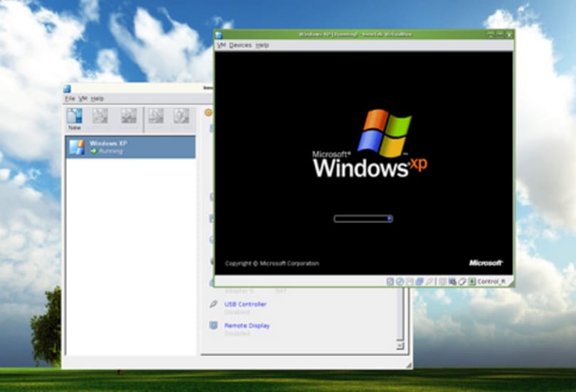This screenshot has height=392, width=576.
Task: Click the floppy disk status bar icon
Action: (410, 282)
